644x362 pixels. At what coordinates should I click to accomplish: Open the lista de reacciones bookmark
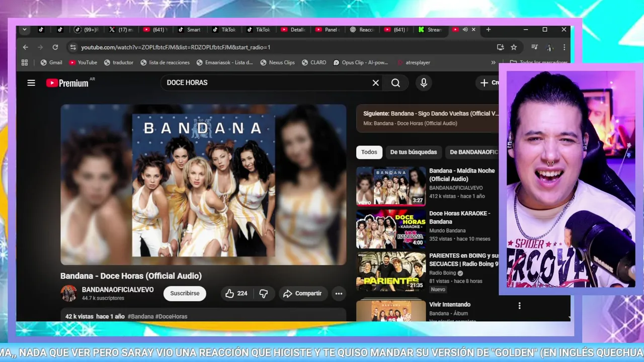[165, 63]
